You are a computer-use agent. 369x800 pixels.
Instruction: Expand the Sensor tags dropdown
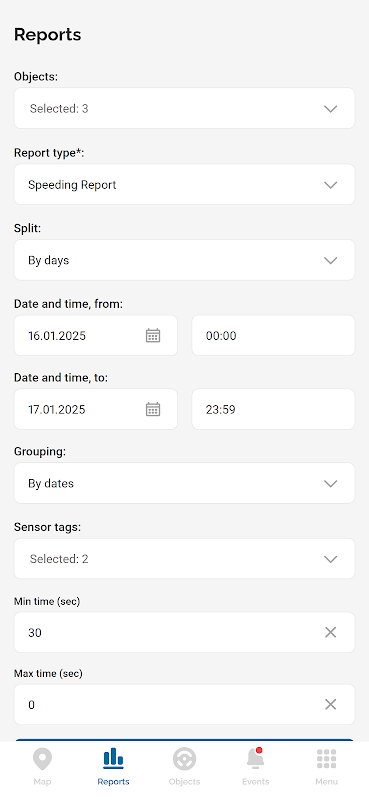click(184, 559)
